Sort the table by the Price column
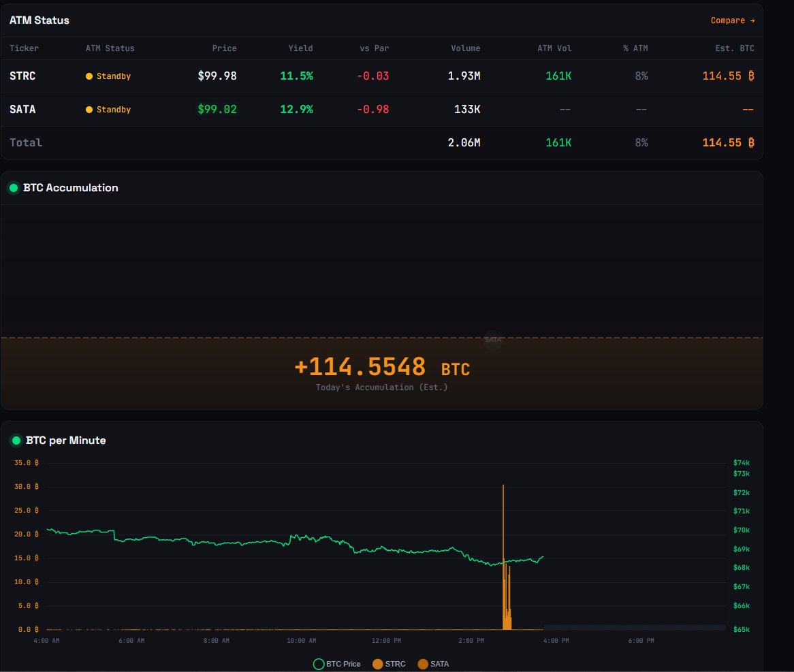Viewport: 794px width, 672px height. click(225, 48)
